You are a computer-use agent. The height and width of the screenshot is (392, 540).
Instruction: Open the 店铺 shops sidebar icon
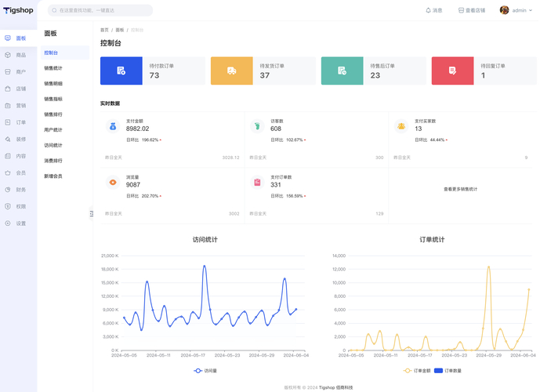[8, 89]
